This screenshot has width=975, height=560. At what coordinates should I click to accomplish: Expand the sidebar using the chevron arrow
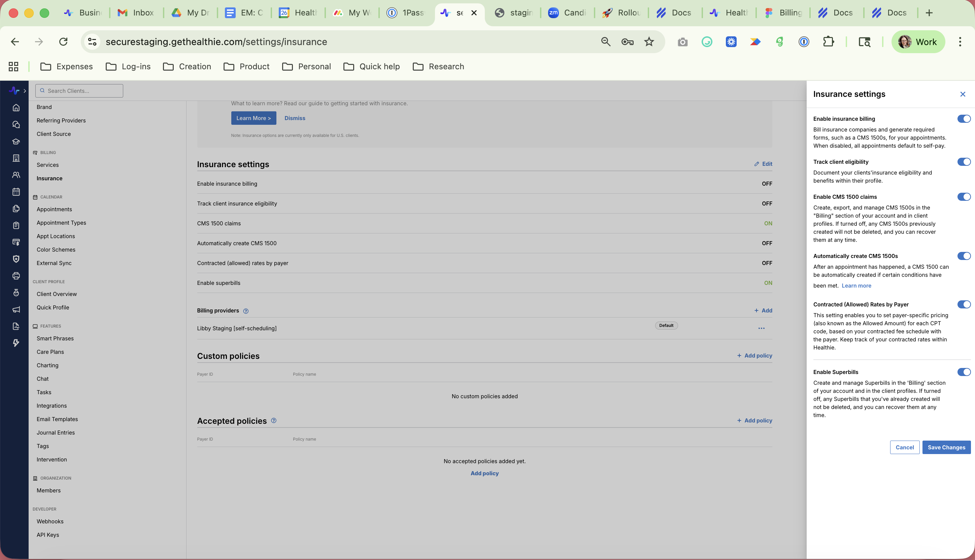[x=25, y=91]
